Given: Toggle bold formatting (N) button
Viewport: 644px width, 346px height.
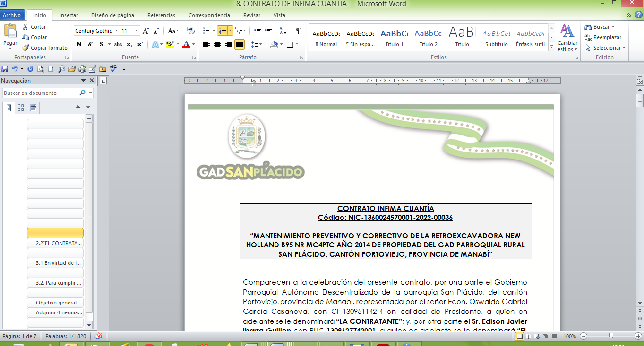Looking at the screenshot, I should (x=79, y=44).
